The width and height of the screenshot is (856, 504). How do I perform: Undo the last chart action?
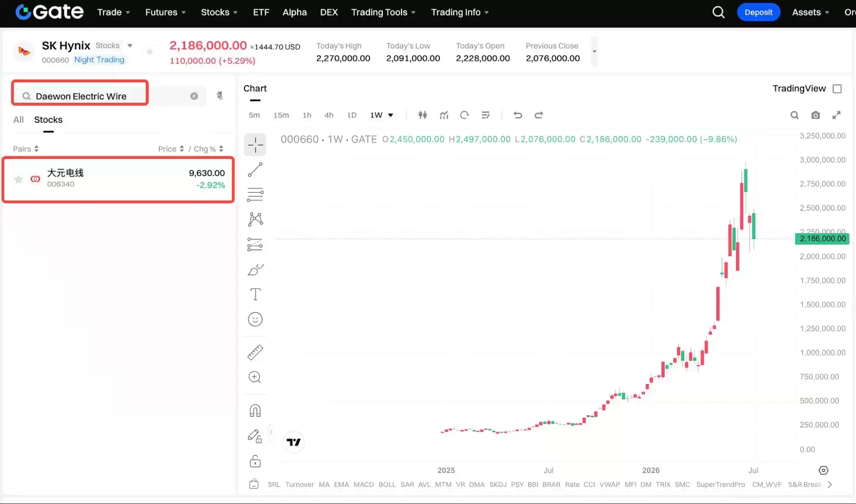pos(518,115)
